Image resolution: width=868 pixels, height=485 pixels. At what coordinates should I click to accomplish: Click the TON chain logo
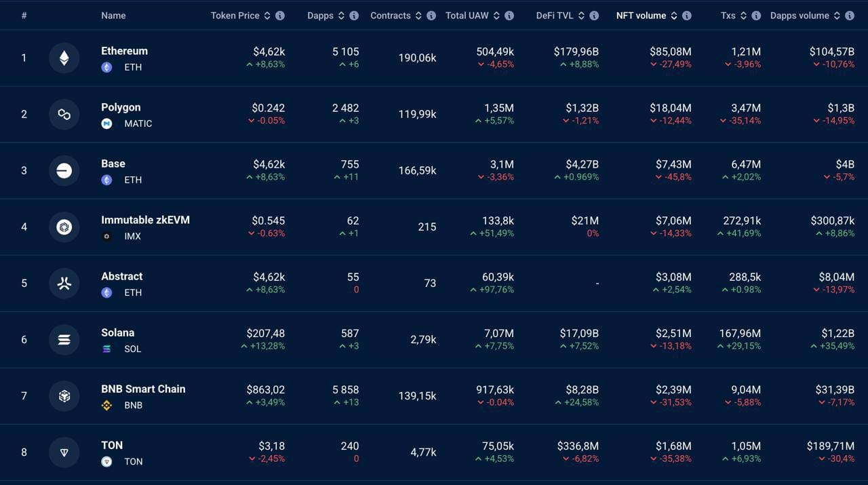tap(64, 452)
